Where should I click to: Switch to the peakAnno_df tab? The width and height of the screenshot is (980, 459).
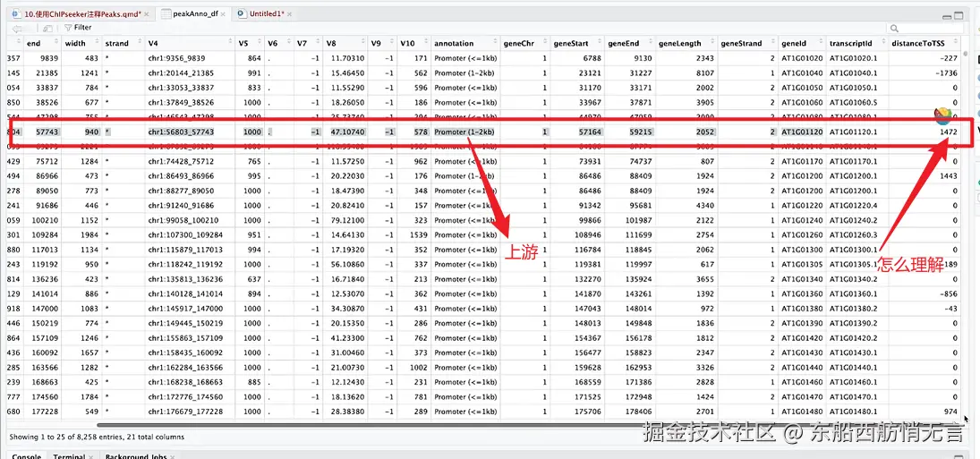[x=193, y=13]
